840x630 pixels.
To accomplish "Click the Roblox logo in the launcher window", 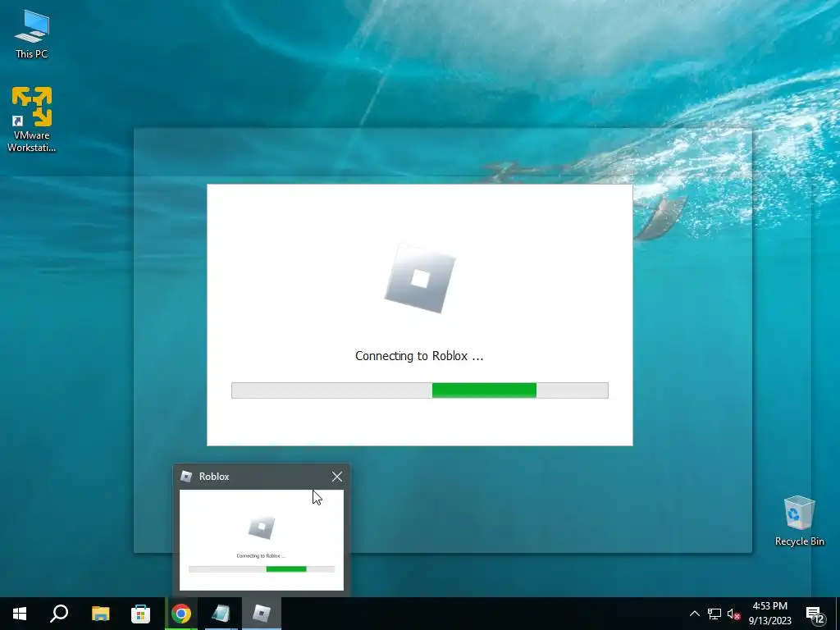I will coord(420,278).
